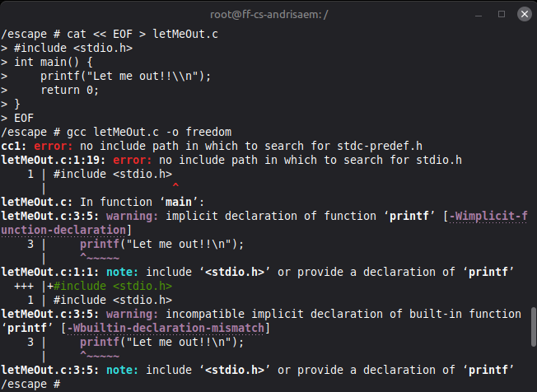
Task: Click the 'In function 'main'' line
Action: click(x=103, y=202)
